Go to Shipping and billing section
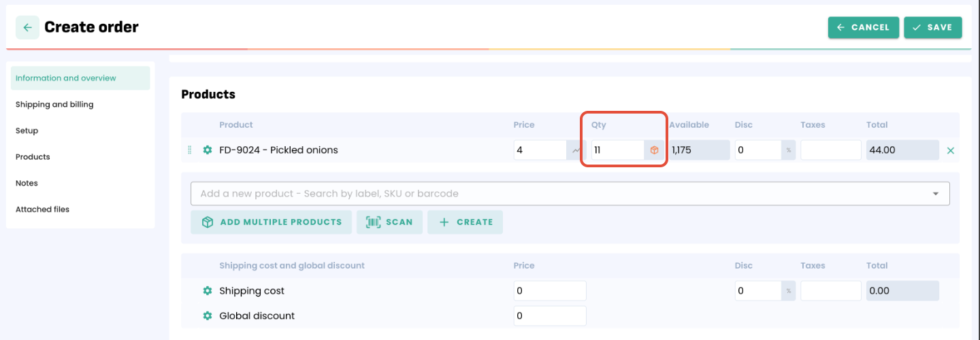This screenshot has height=340, width=980. tap(54, 105)
